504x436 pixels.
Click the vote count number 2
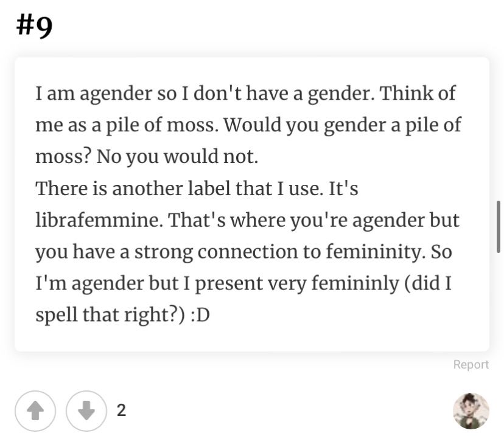[121, 410]
